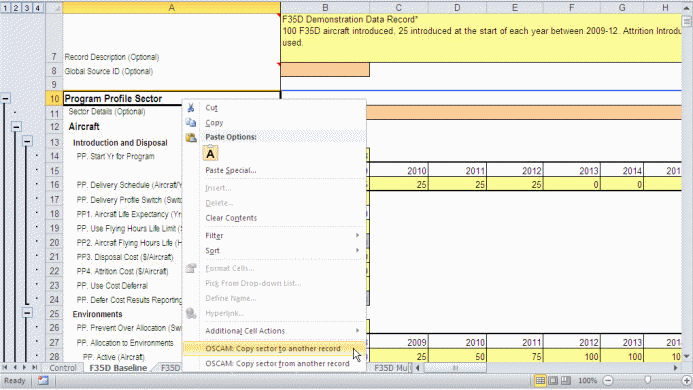Image resolution: width=693 pixels, height=390 pixels.
Task: Click the next sheet tab navigation arrow
Action: (24, 367)
